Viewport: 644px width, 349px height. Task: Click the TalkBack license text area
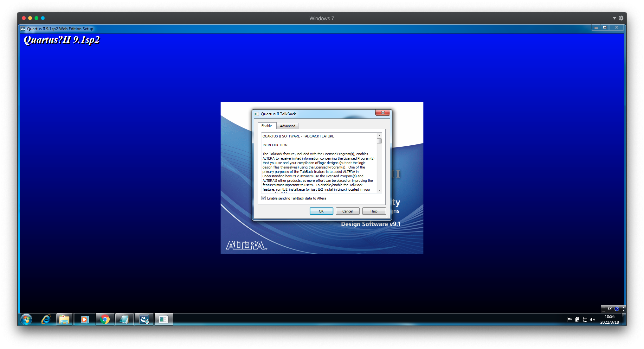pyautogui.click(x=319, y=163)
